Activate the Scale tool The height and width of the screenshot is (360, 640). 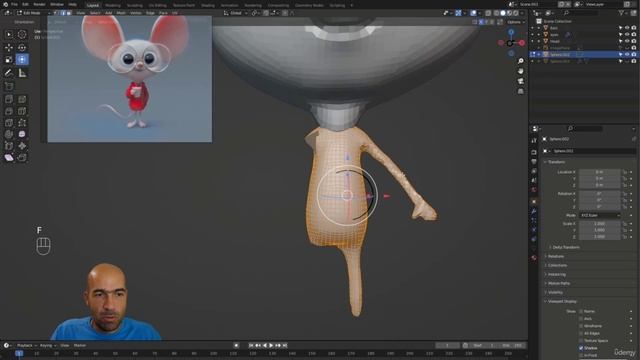pyautogui.click(x=9, y=60)
